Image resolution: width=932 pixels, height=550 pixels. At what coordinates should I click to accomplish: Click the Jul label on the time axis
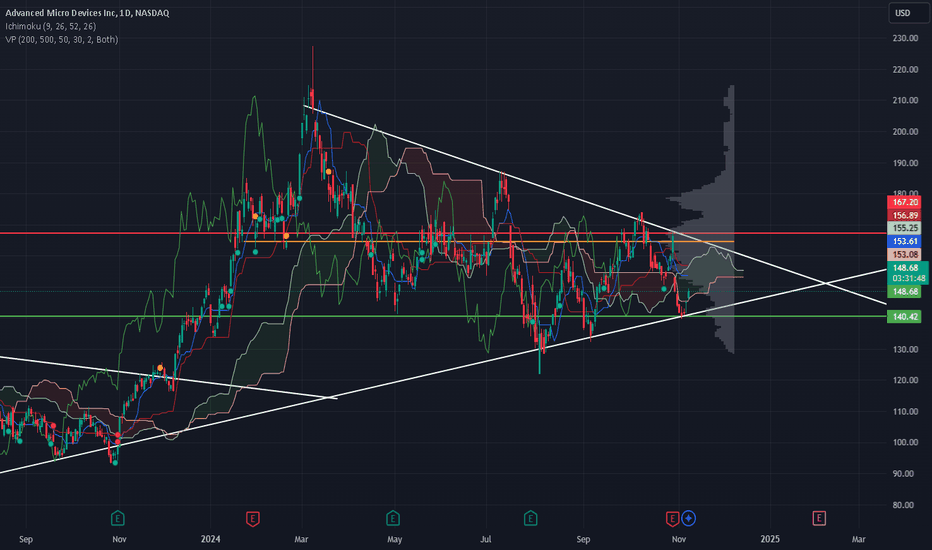[x=486, y=539]
